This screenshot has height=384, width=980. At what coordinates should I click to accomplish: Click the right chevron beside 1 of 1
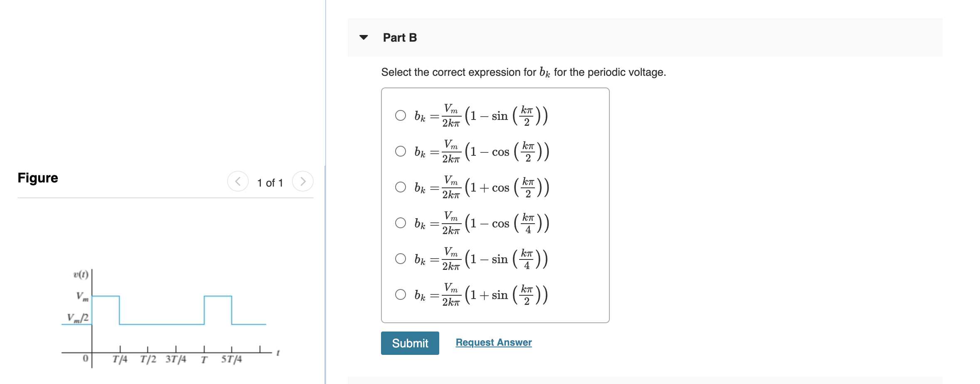pos(304,181)
